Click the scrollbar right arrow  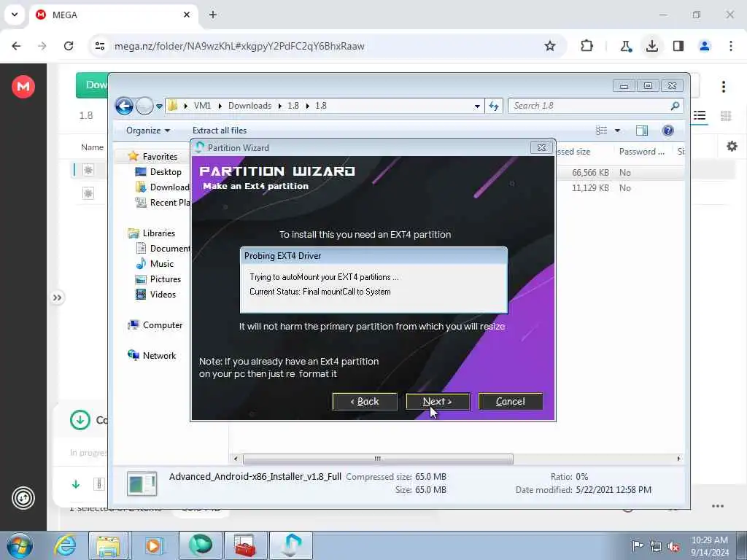click(679, 459)
